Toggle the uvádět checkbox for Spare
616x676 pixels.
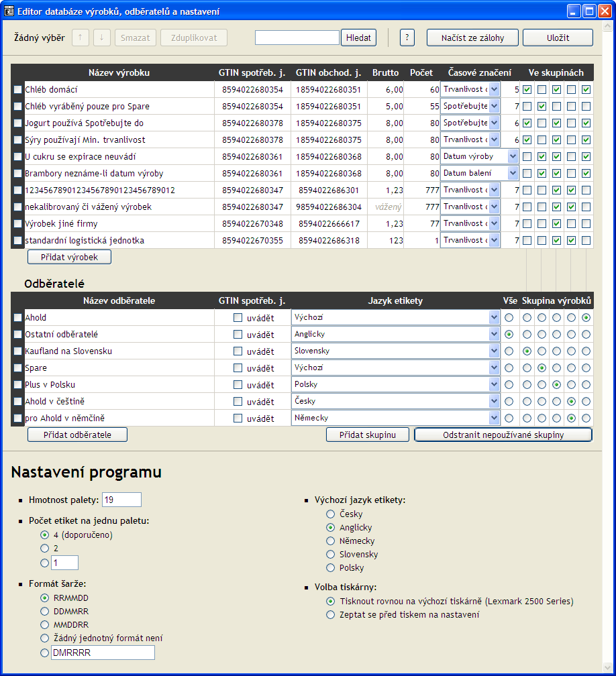[x=238, y=368]
